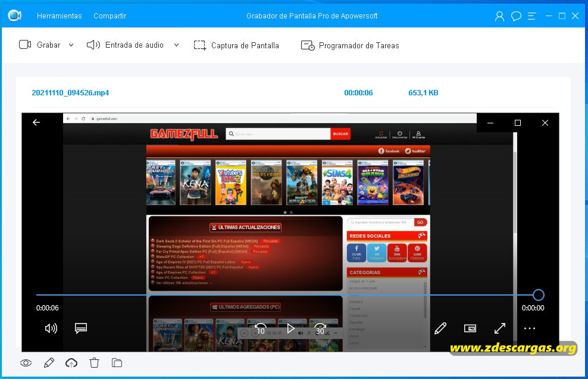Open the Compartir menu

coord(110,15)
